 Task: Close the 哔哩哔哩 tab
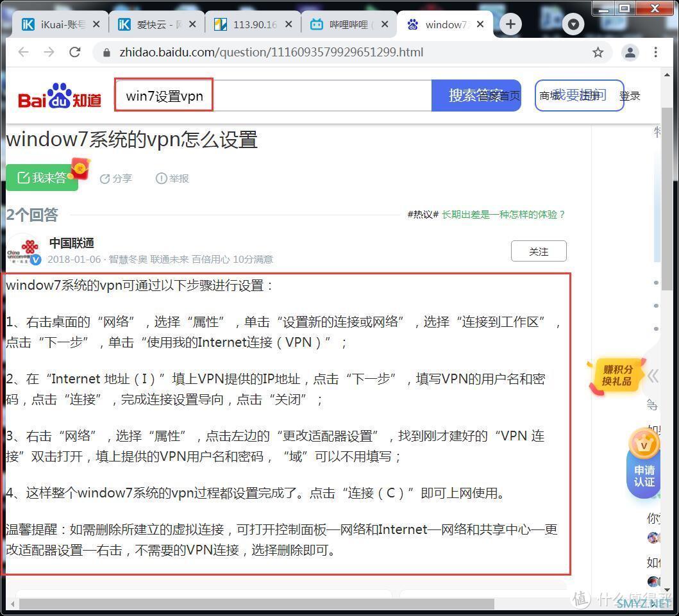click(x=385, y=24)
